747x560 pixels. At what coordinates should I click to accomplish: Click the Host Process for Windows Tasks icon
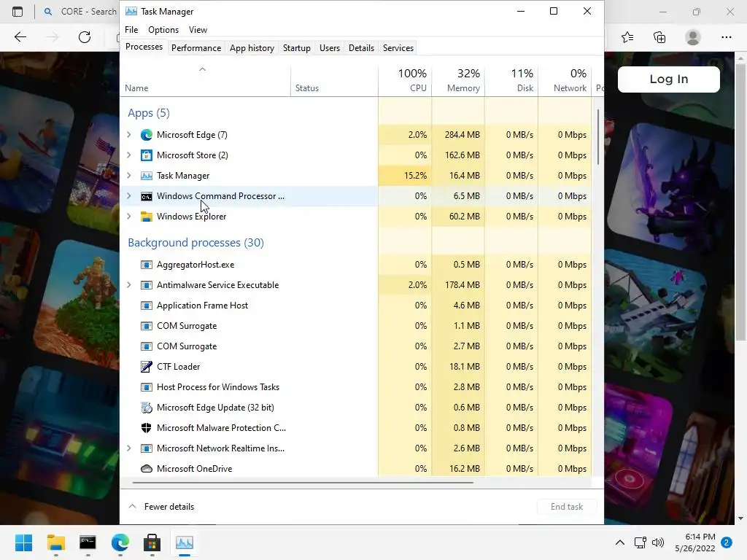point(146,387)
